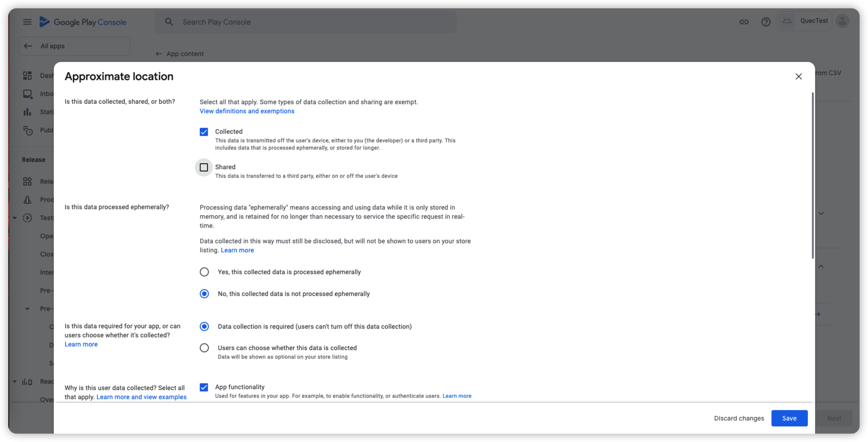Click the Search Play Console field
Viewport: 868px width, 442px height.
(x=306, y=22)
